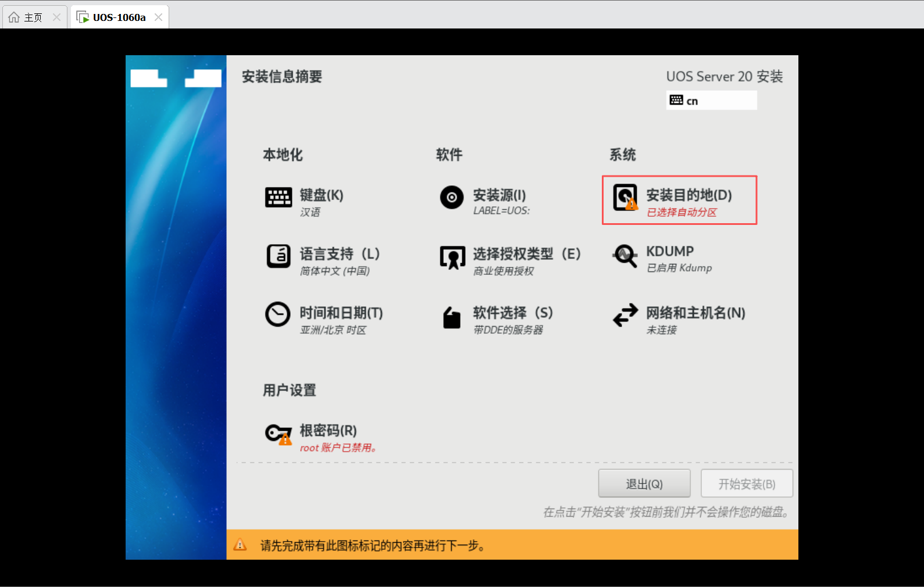The width and height of the screenshot is (924, 587).
Task: Close the UOS-1060a tab
Action: click(158, 17)
